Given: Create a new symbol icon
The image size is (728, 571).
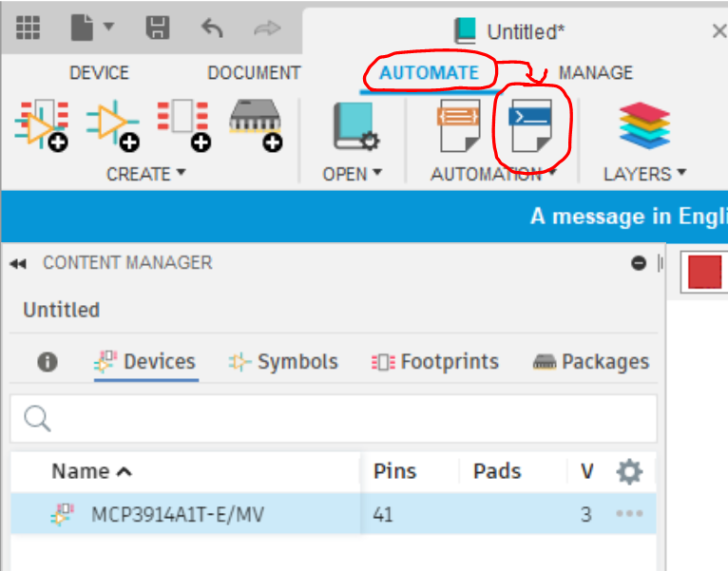Looking at the screenshot, I should tap(113, 124).
